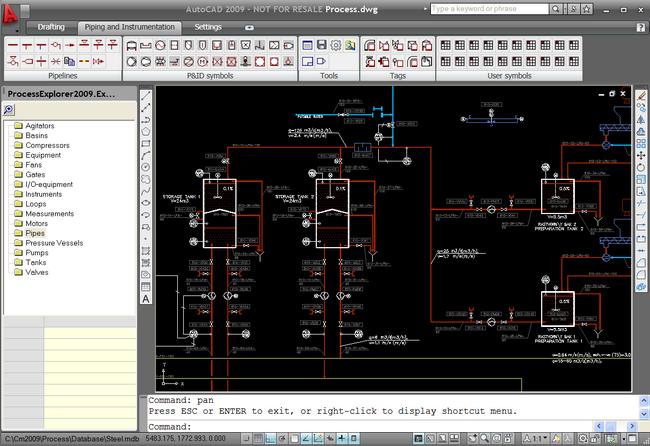Image resolution: width=650 pixels, height=446 pixels.
Task: Select the Pipes folder in tree
Action: [x=35, y=233]
